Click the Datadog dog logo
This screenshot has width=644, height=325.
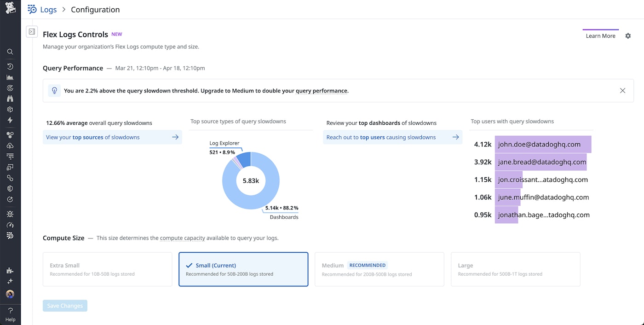tap(10, 8)
